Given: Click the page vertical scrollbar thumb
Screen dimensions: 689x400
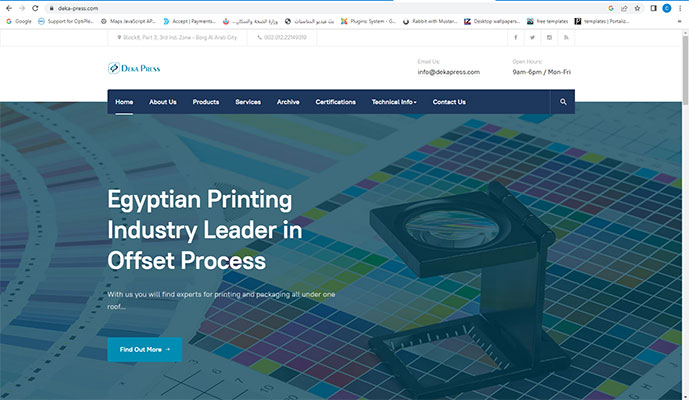Looking at the screenshot, I should 685,70.
